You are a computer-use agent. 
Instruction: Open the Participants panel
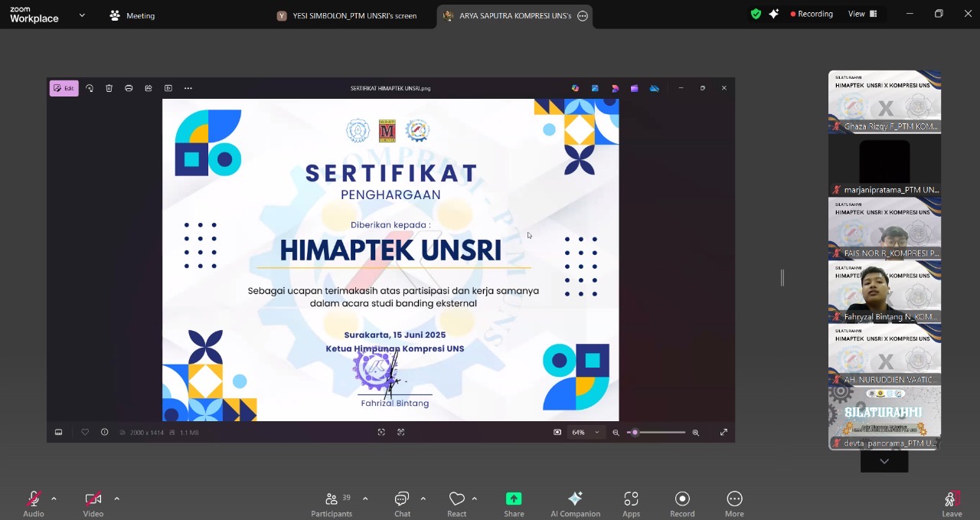[x=332, y=503]
